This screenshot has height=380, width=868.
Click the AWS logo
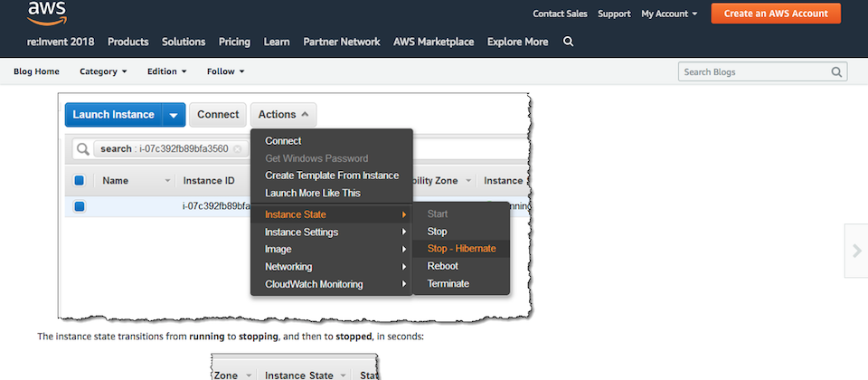pyautogui.click(x=47, y=14)
